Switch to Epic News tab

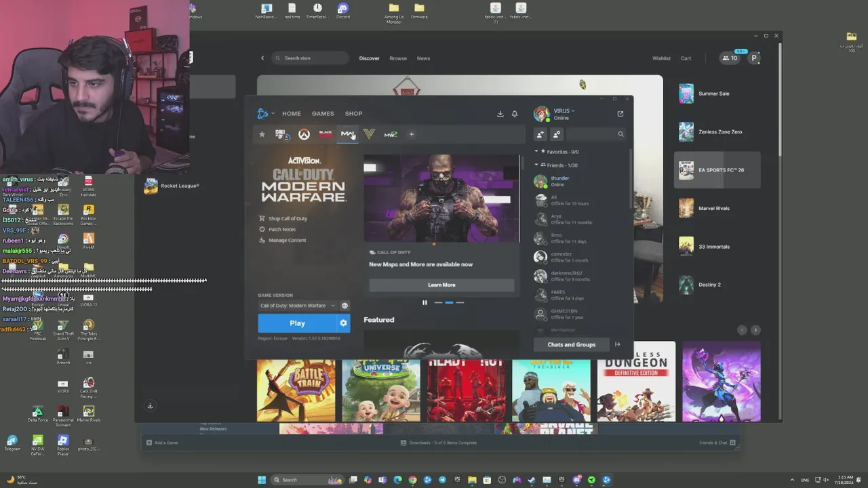pos(423,58)
